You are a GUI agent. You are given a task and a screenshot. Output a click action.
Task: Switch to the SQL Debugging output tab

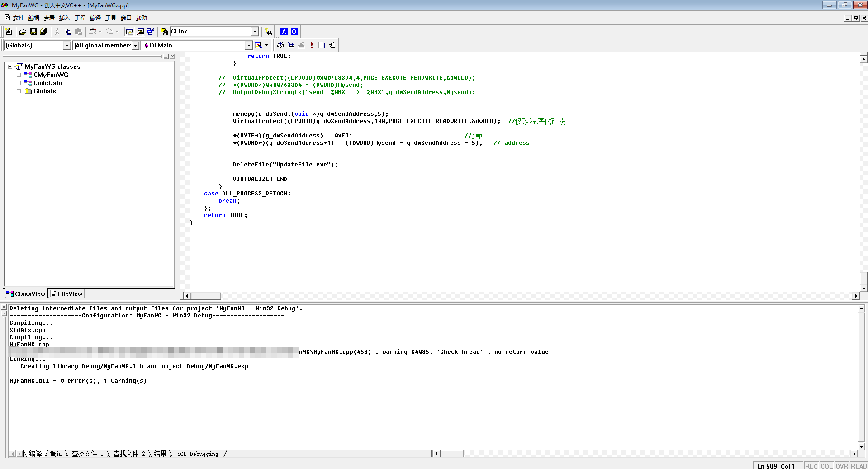[198, 454]
